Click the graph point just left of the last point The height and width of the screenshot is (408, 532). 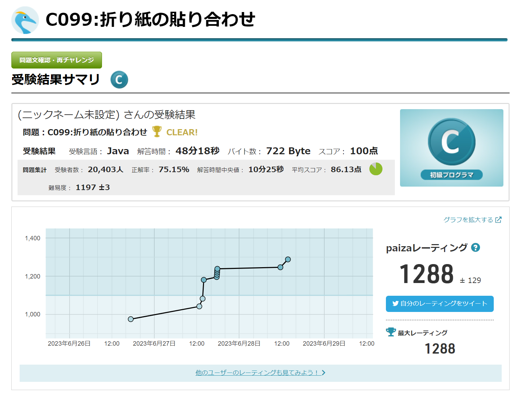(x=280, y=267)
